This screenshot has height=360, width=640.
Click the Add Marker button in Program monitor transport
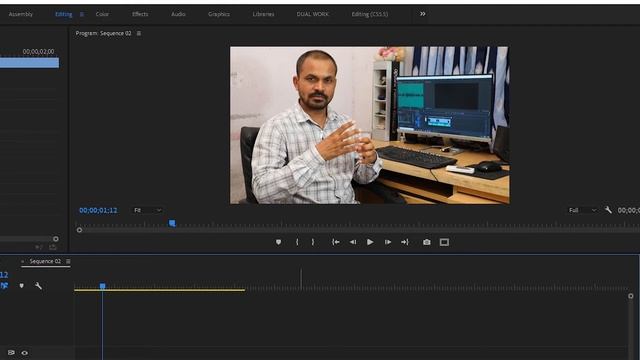coord(278,242)
